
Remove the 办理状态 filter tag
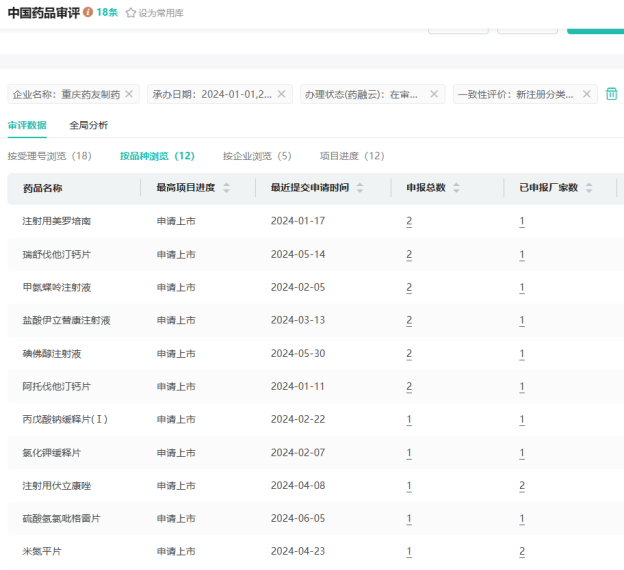click(434, 94)
